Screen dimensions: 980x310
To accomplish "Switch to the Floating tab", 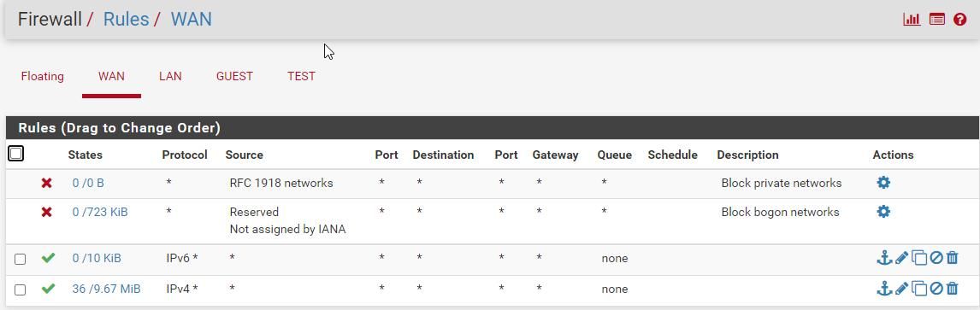I will 43,76.
